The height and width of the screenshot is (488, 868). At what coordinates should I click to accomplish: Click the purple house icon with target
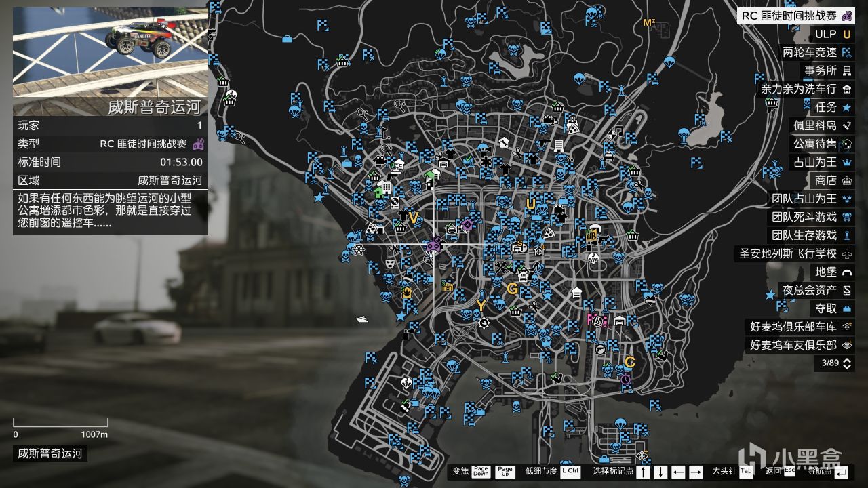467,224
